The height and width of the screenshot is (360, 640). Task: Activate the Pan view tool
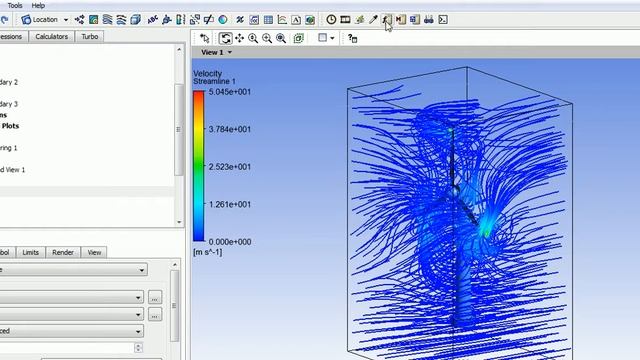(x=239, y=38)
